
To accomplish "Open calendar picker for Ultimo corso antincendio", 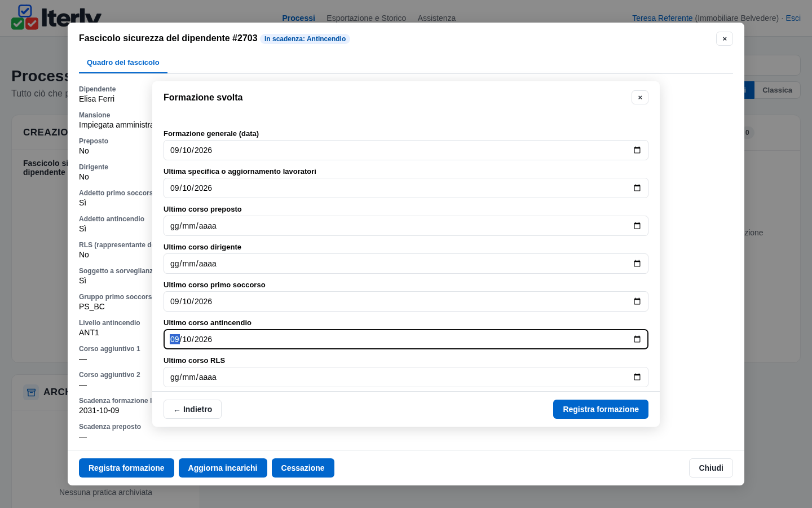I will pos(637,339).
